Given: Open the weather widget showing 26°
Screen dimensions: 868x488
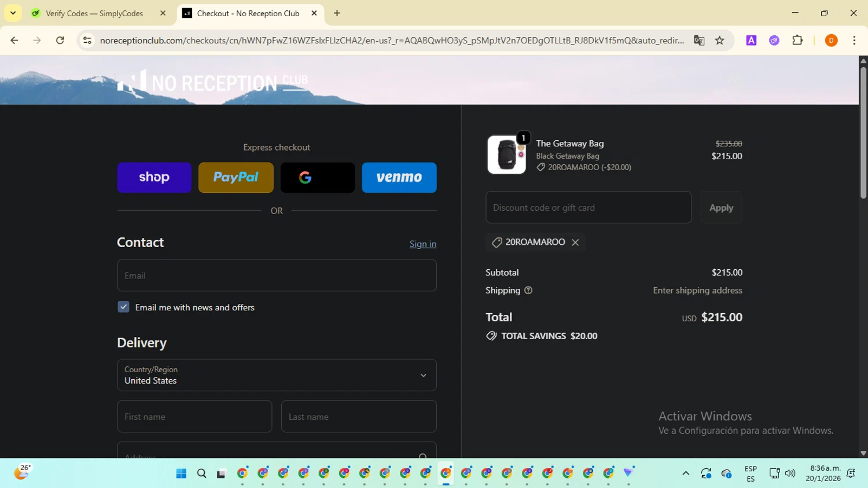Looking at the screenshot, I should (x=22, y=472).
